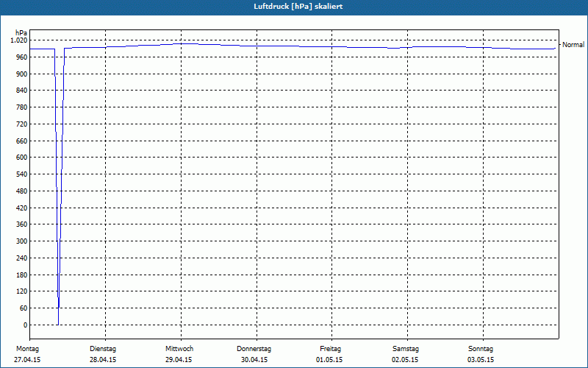This screenshot has height=368, width=588.
Task: Click the '240' y-axis value
Action: [x=23, y=258]
